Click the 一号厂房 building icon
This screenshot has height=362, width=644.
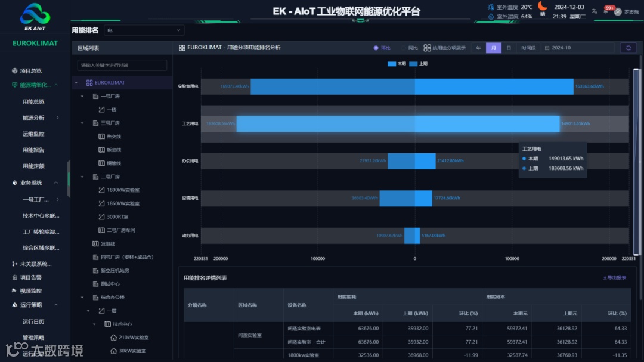[x=95, y=96]
